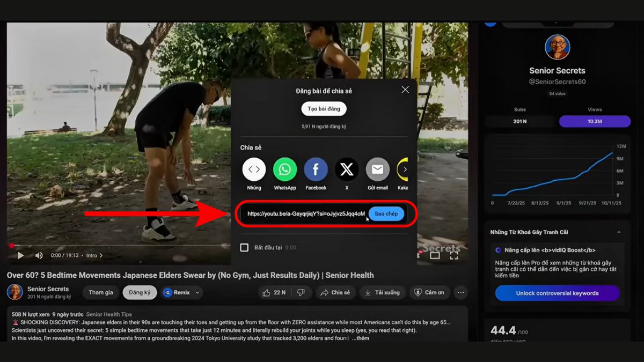Share the video to Facebook
Viewport: 644px width, 362px height.
(x=316, y=170)
